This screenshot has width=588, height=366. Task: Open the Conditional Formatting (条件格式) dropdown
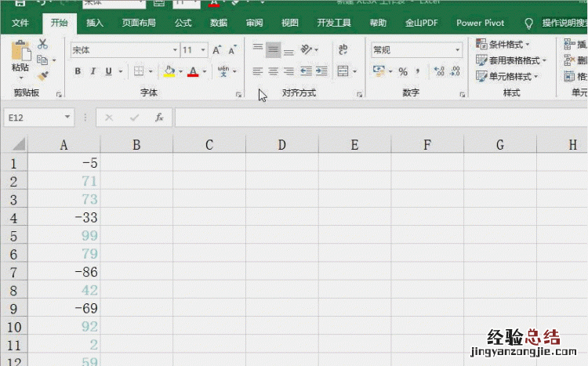[503, 45]
